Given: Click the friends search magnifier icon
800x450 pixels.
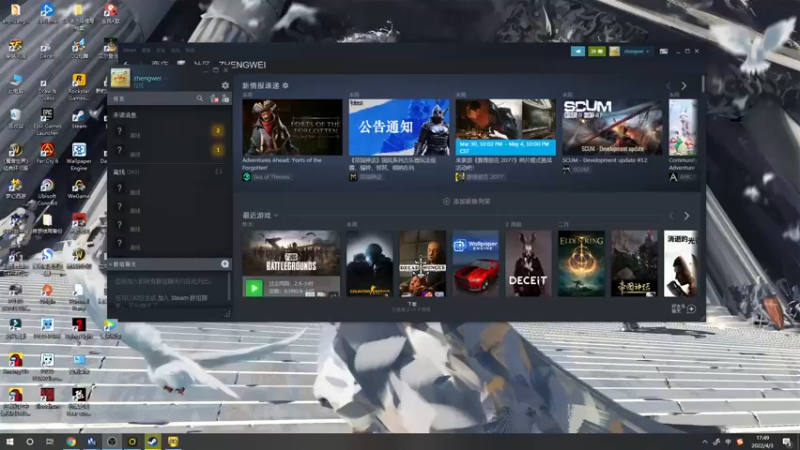Looking at the screenshot, I should tap(200, 98).
